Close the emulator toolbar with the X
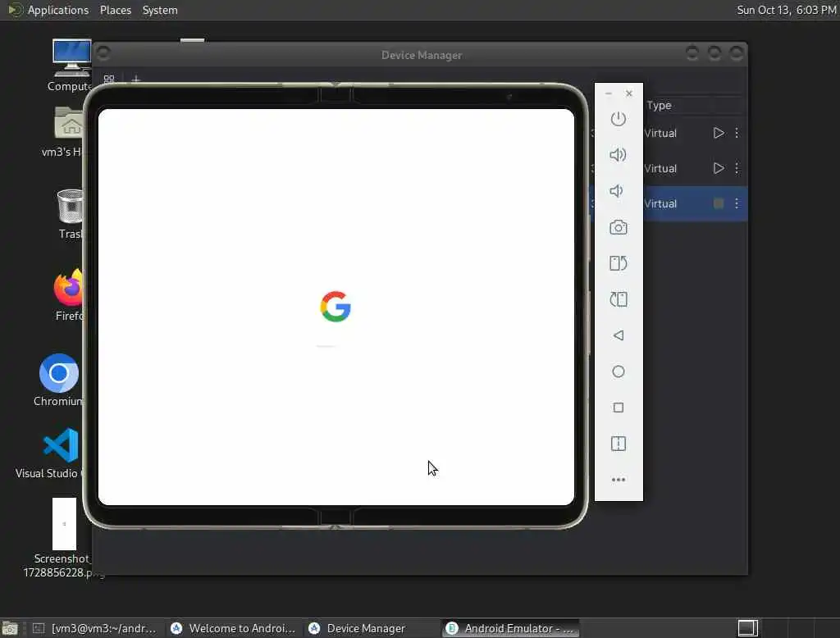Screen dimensions: 840x638 [629, 93]
